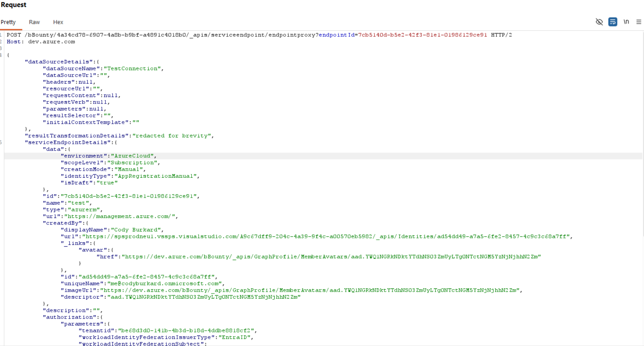The height and width of the screenshot is (346, 644).
Task: Click the me@codyburkard.onmicrosoft.com uniqueName value
Action: pyautogui.click(x=164, y=284)
